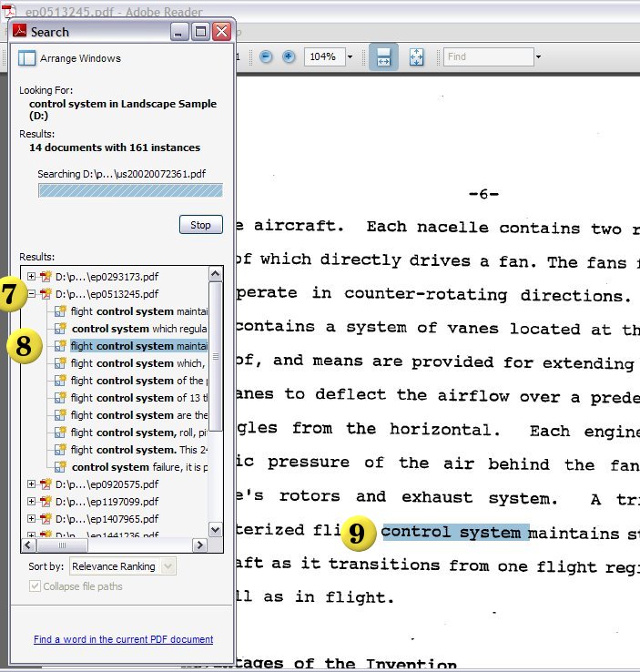
Task: Select the fit width scrolling icon
Action: coord(383,56)
